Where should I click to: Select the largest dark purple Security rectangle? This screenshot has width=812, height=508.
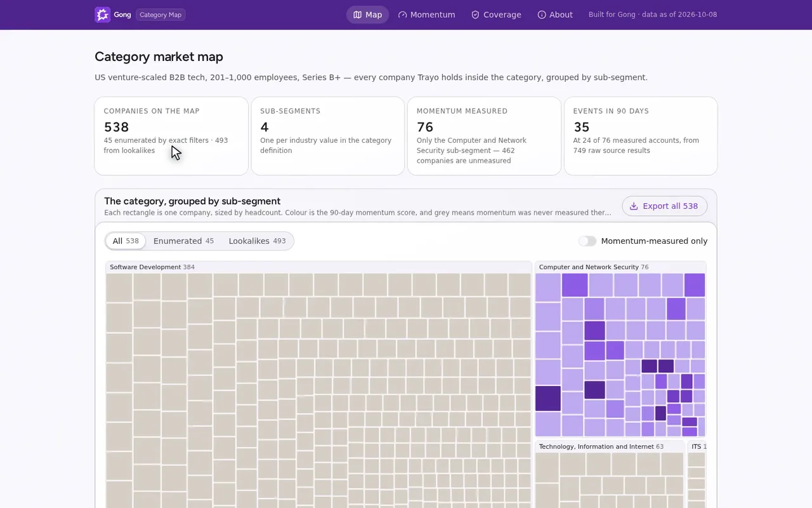(548, 399)
